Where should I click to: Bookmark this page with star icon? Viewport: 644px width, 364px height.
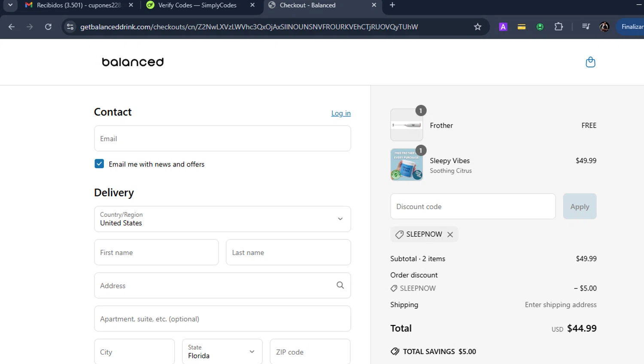click(x=477, y=27)
